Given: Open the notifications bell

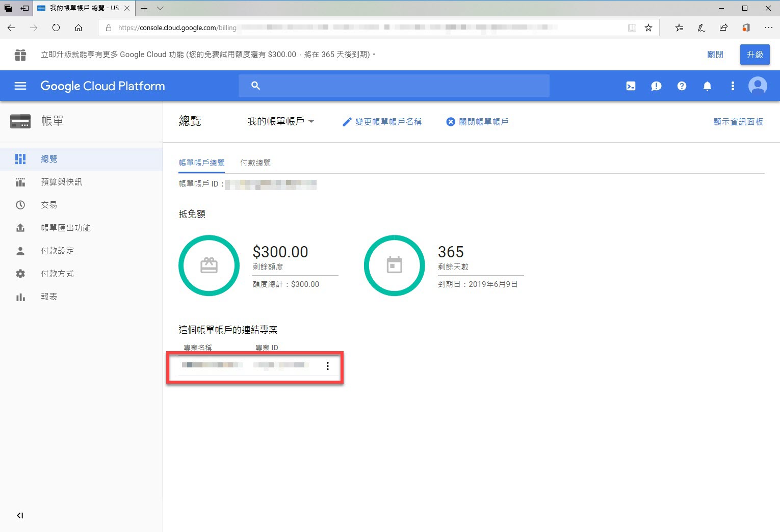Looking at the screenshot, I should tap(707, 86).
